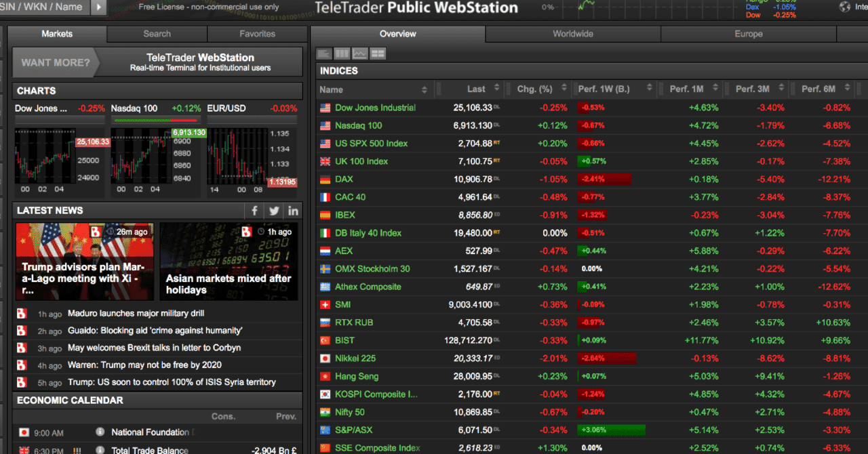
Task: Click the info icon for National Foundation event
Action: coord(100,432)
